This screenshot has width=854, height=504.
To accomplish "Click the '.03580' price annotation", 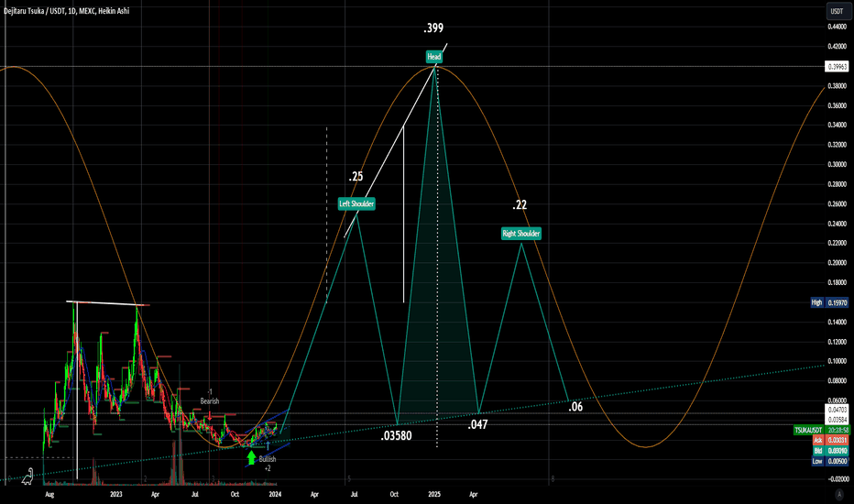I will [x=396, y=436].
